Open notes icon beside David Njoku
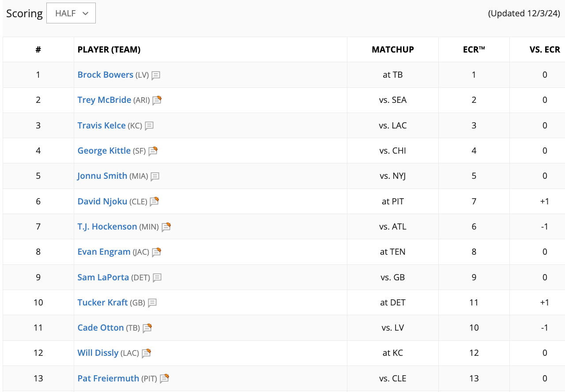 coord(154,202)
